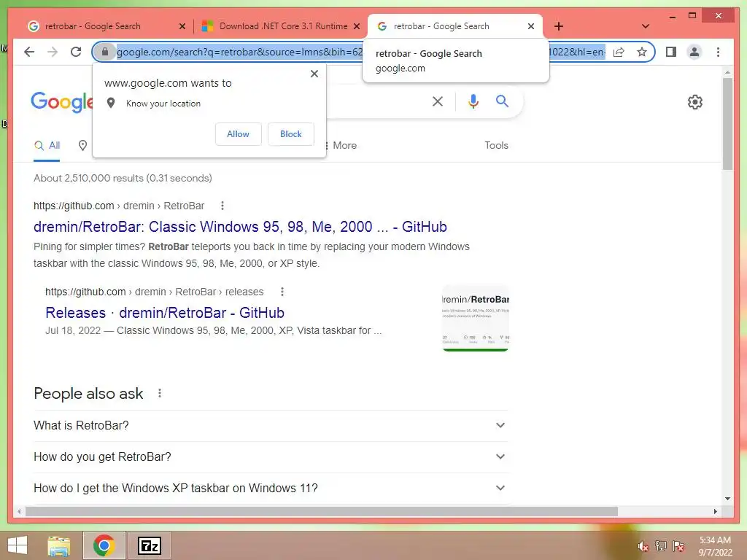The image size is (747, 560).
Task: Clear the Google search box
Action: pos(438,101)
